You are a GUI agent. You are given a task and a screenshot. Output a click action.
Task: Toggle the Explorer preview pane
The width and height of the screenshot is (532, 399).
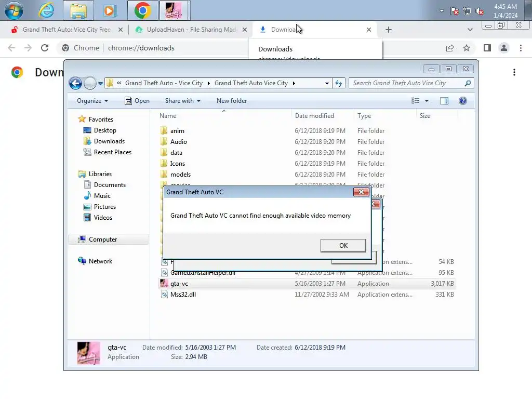[x=444, y=101]
